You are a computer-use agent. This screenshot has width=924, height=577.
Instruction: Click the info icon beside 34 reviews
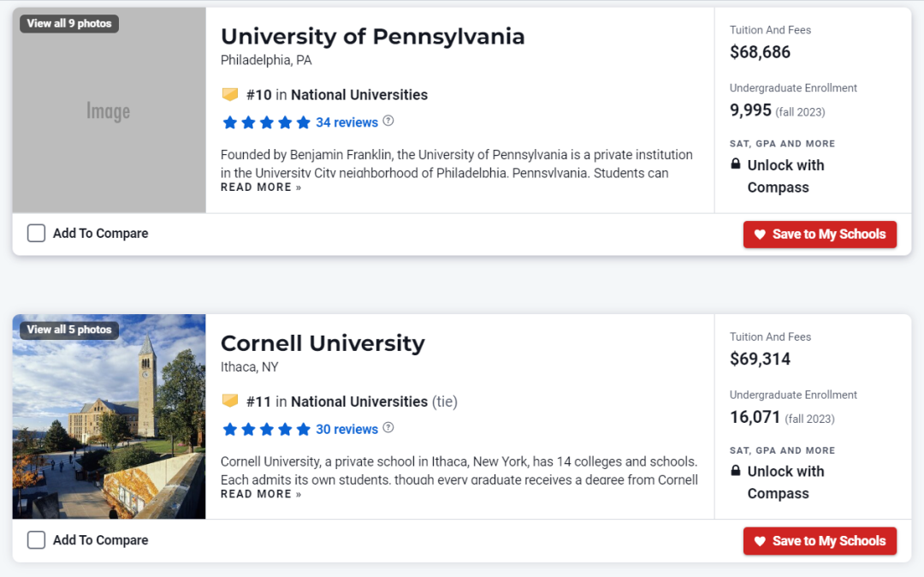pyautogui.click(x=388, y=122)
